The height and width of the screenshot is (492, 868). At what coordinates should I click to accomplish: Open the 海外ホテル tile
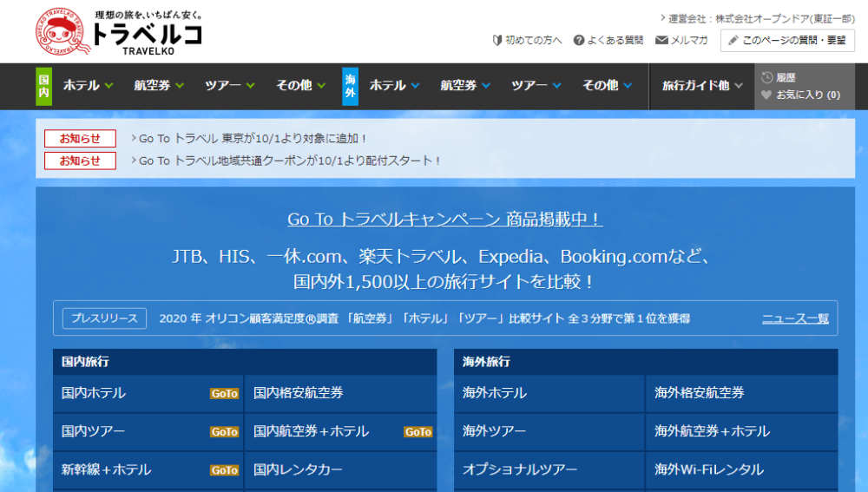click(x=549, y=393)
